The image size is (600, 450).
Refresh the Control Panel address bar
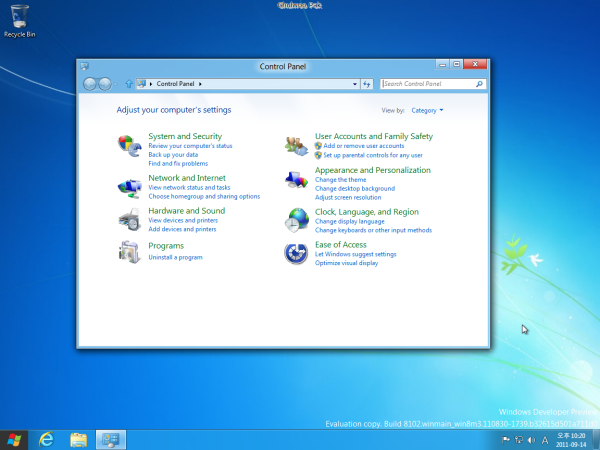367,84
